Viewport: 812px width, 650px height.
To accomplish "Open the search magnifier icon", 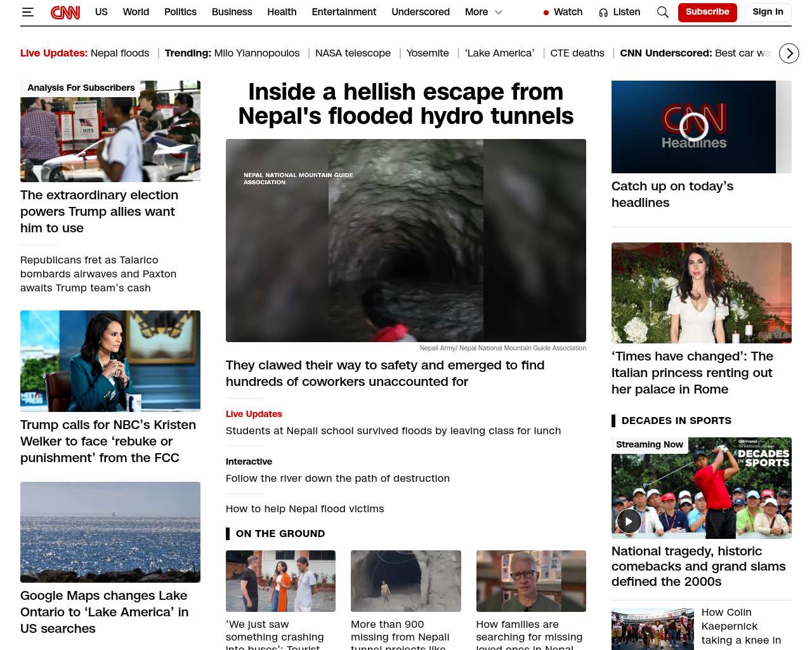I will [x=663, y=12].
